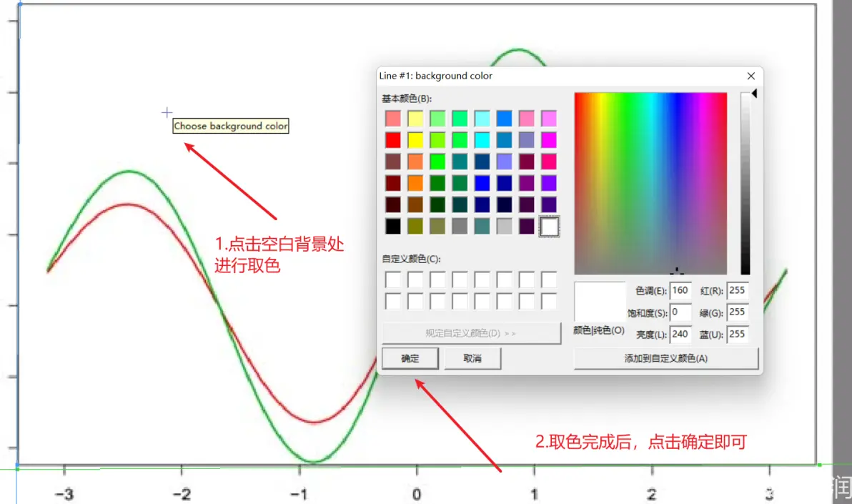Screen dimensions: 852x504
Task: Select the azure blue swatch in the first basic row
Action: pyautogui.click(x=504, y=118)
